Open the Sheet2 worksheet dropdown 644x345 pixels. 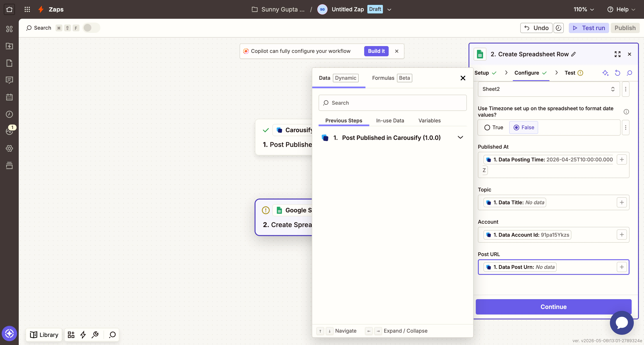point(549,89)
